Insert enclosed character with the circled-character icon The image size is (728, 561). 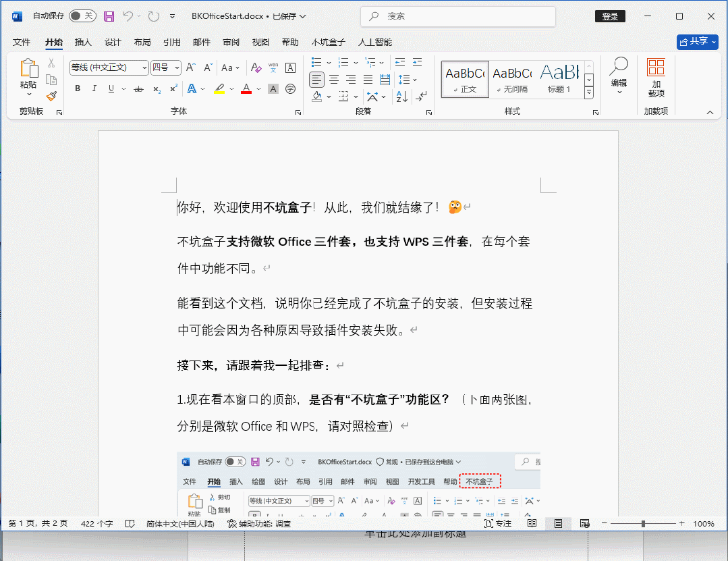(x=290, y=88)
